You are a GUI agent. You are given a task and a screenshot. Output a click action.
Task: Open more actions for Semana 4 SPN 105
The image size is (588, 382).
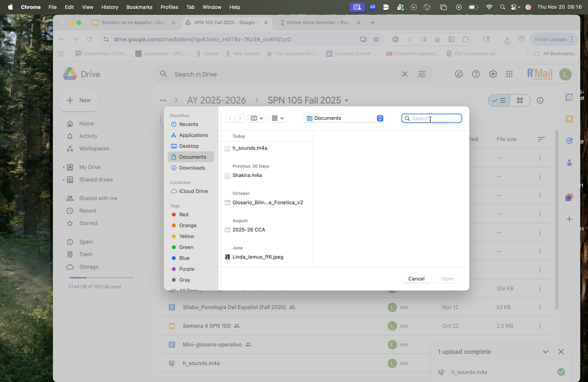(540, 326)
